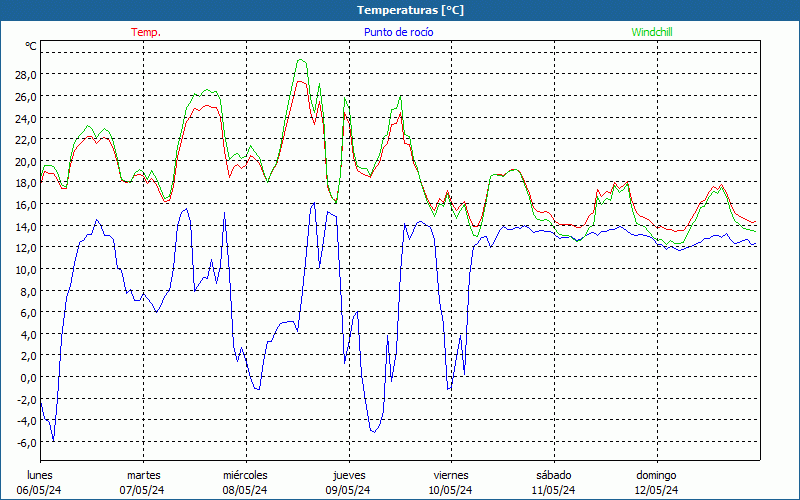
Task: Click the 'domingo' day label
Action: pos(656,475)
